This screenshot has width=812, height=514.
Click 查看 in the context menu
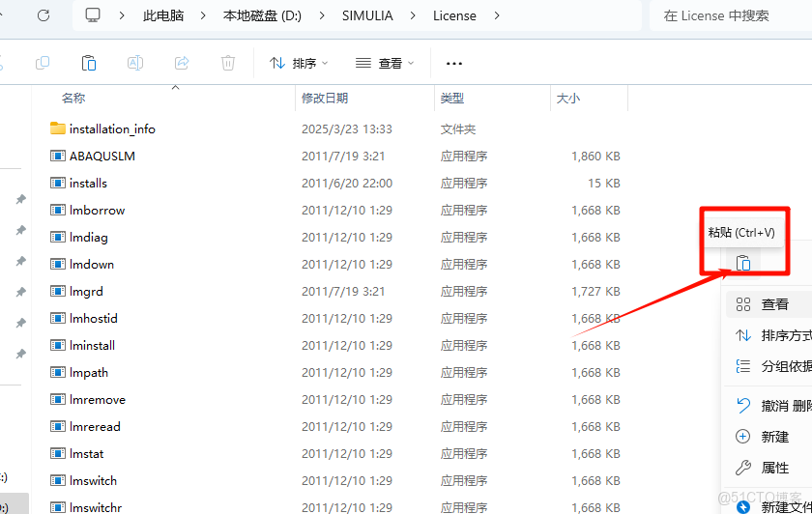click(769, 304)
